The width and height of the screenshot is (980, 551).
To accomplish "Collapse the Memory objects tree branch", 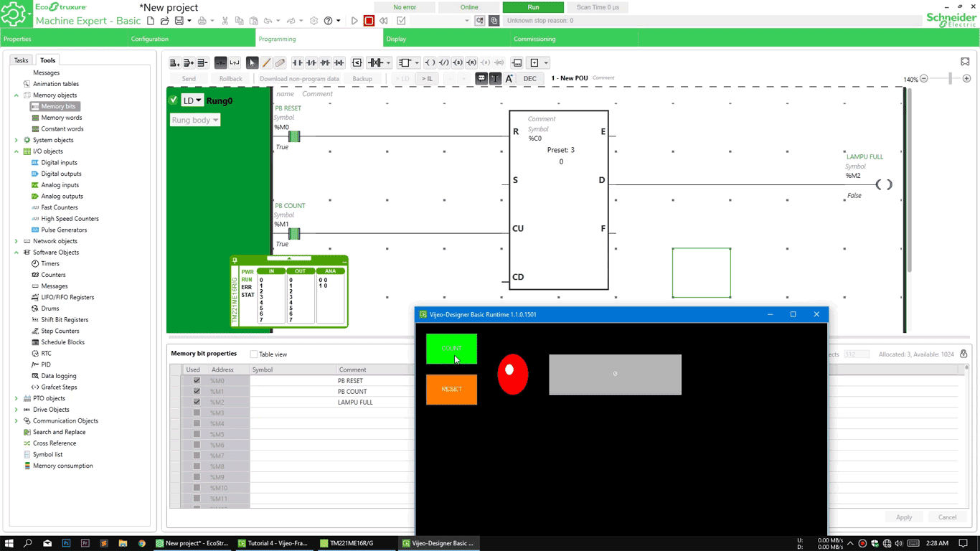I will [15, 95].
